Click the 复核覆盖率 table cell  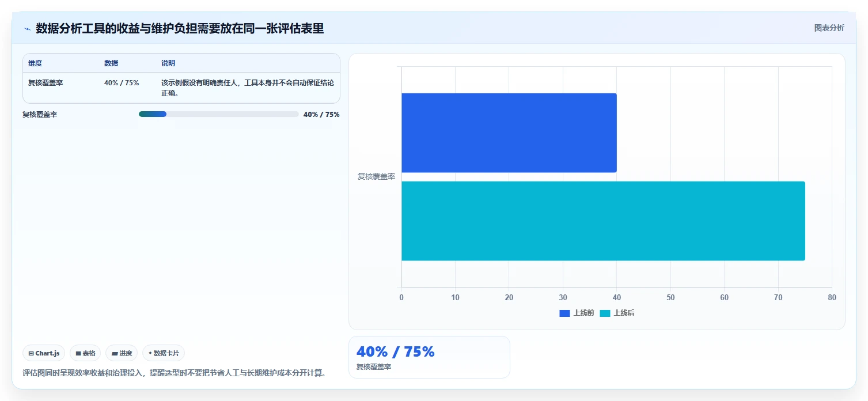46,83
